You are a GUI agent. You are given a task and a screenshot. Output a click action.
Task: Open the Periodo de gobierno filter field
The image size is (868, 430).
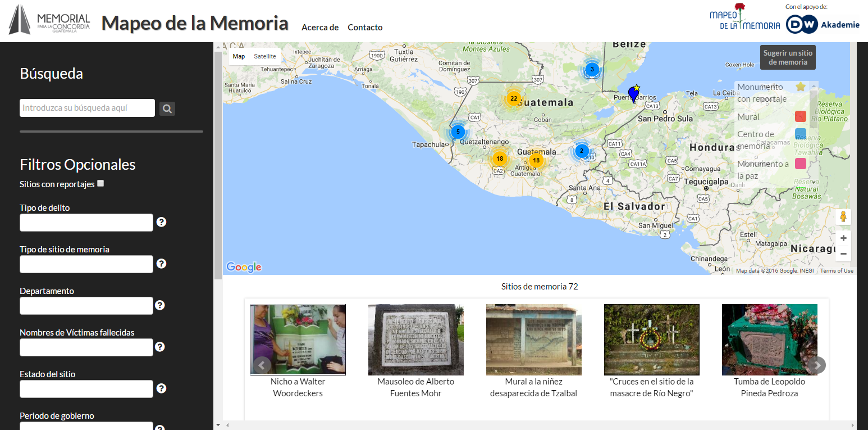click(x=86, y=426)
